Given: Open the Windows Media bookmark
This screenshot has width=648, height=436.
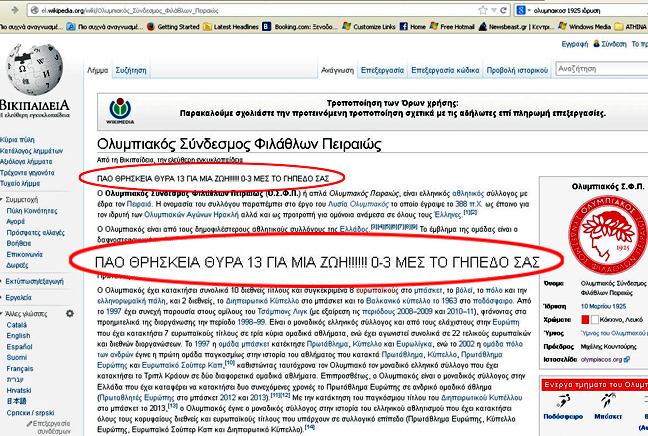Looking at the screenshot, I should 581,27.
